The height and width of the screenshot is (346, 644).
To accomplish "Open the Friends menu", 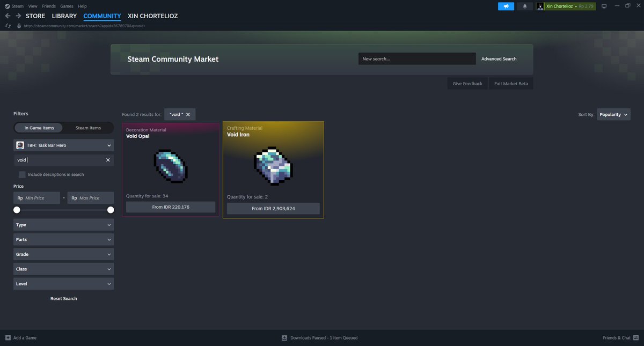I will (49, 6).
